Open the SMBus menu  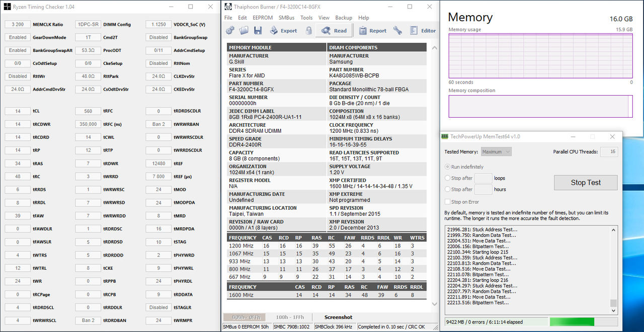[287, 18]
